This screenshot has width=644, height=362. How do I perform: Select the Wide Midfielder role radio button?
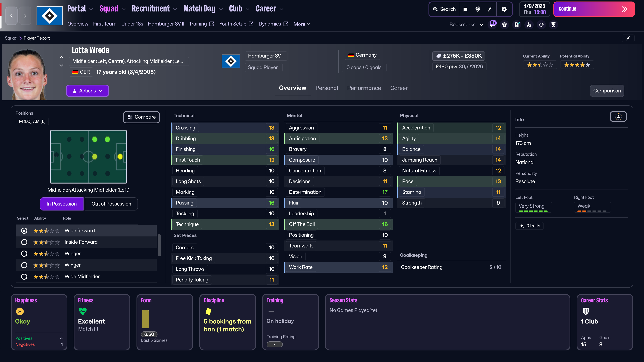click(24, 277)
